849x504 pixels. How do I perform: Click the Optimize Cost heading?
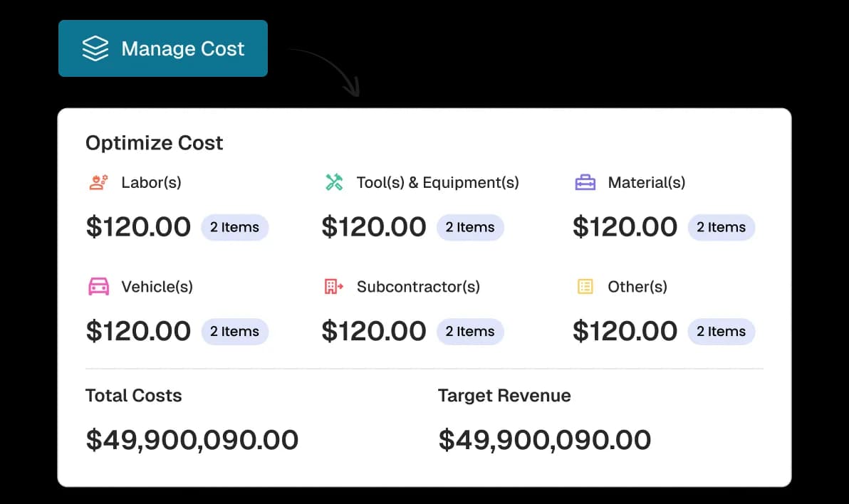tap(154, 143)
